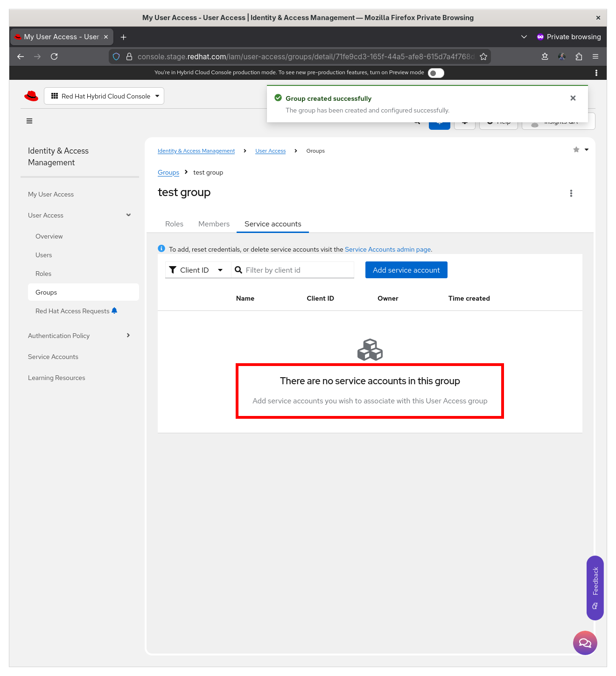Click the User Access breadcrumb link
616x676 pixels.
pos(271,151)
